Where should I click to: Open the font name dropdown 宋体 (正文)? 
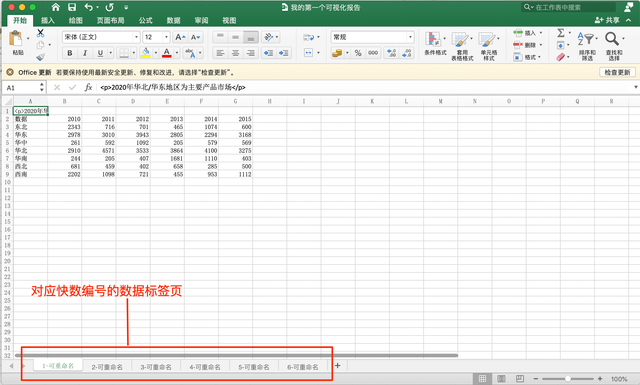click(x=101, y=37)
